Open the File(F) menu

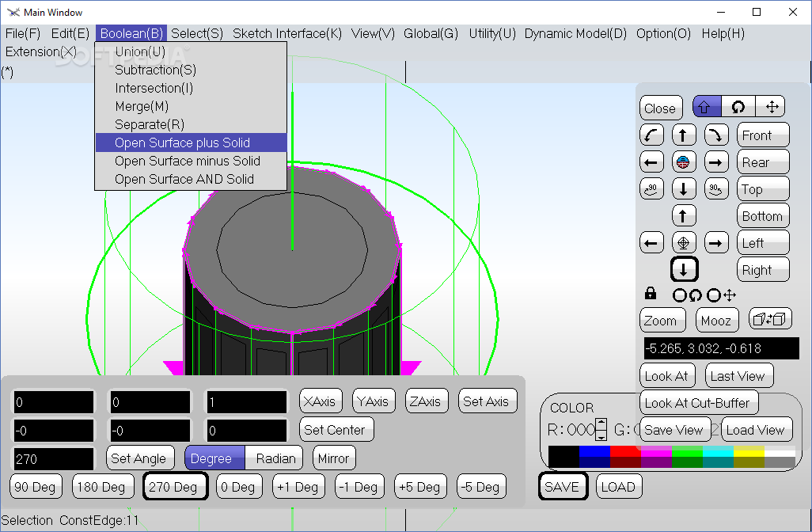[23, 34]
